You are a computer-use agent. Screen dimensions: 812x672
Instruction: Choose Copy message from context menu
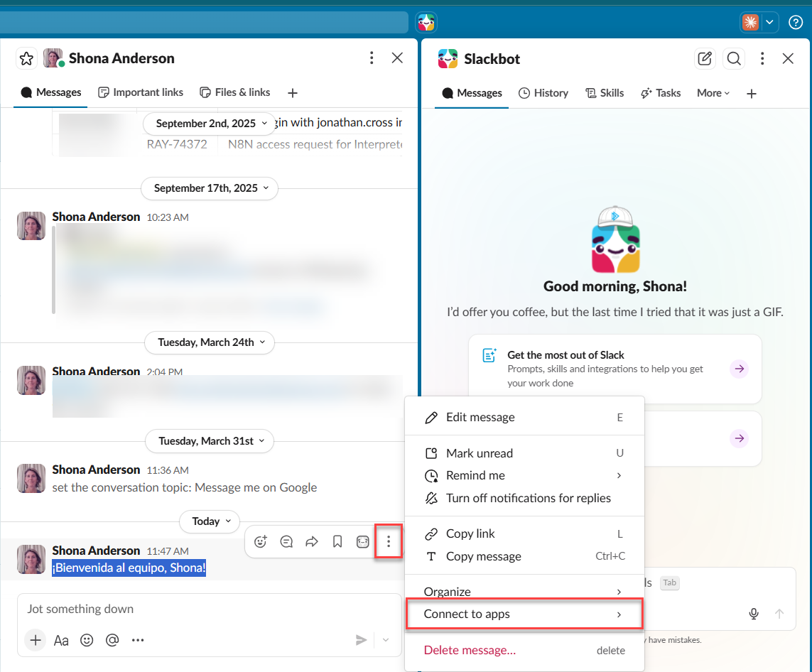[524, 556]
